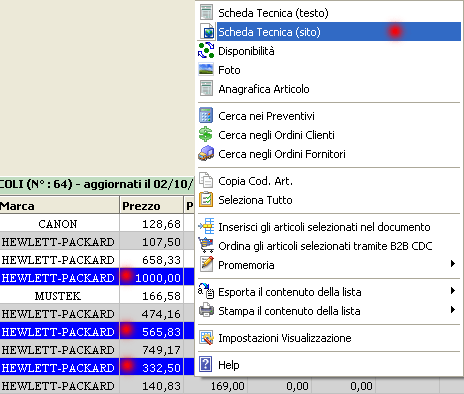Click the delivery truck icon for Ordini Fornitori

[x=206, y=154]
